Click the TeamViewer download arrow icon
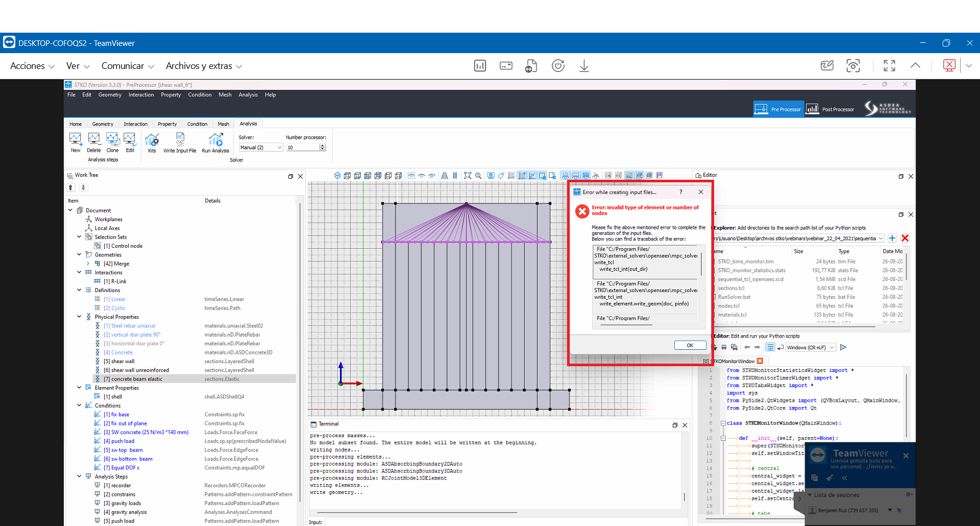This screenshot has height=526, width=980. coord(584,66)
